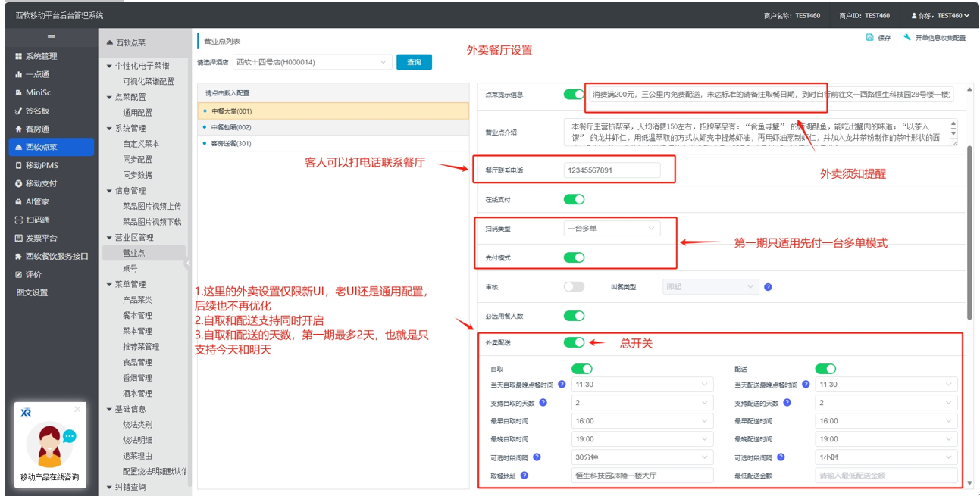Screen dimensions: 980x496
Task: Open 菜品图片视频上传 page
Action: [152, 206]
